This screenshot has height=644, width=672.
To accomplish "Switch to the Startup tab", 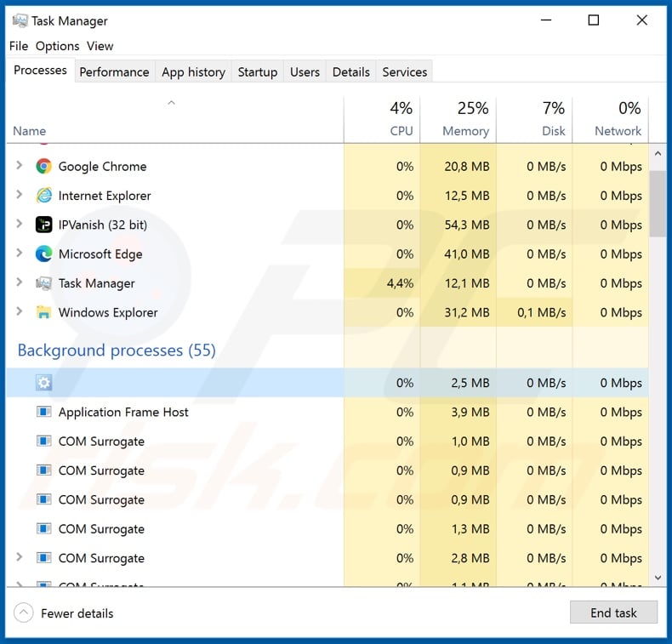I will pyautogui.click(x=258, y=72).
